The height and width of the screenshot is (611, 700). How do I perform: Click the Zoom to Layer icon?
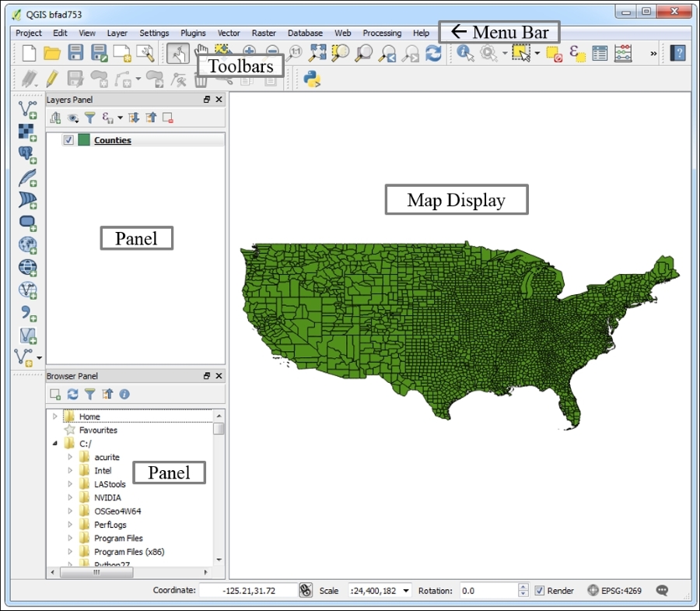point(364,53)
